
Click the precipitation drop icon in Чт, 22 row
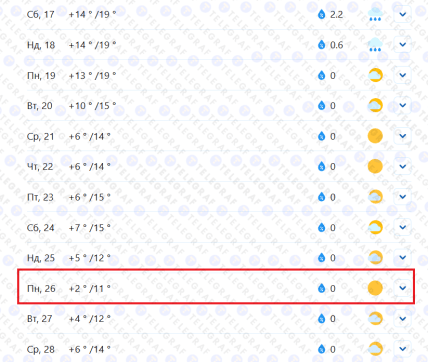(321, 166)
